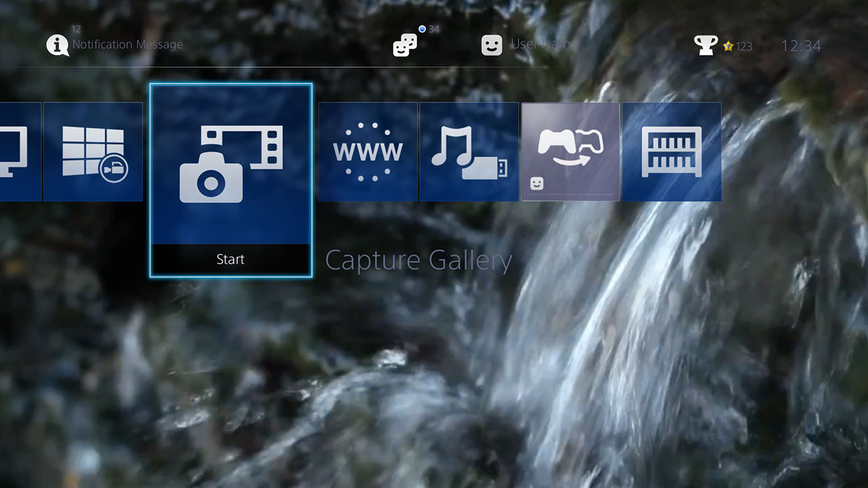Open the partially visible monitor tile
The height and width of the screenshot is (488, 868).
click(20, 152)
